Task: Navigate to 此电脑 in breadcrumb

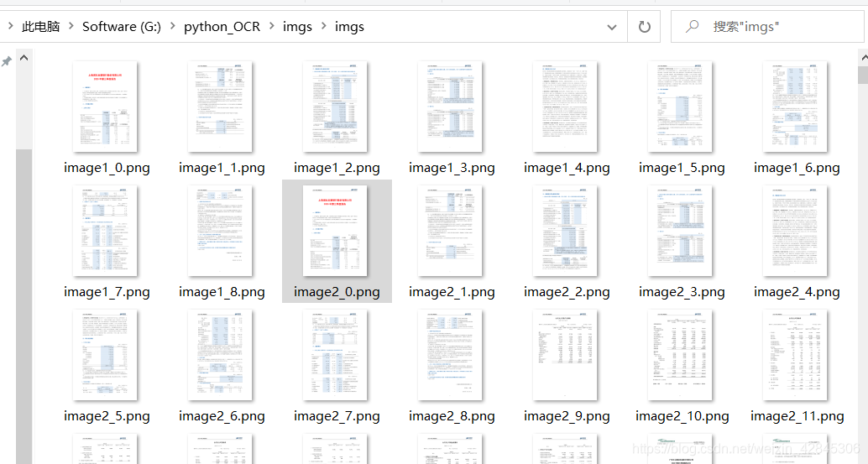Action: tap(40, 27)
